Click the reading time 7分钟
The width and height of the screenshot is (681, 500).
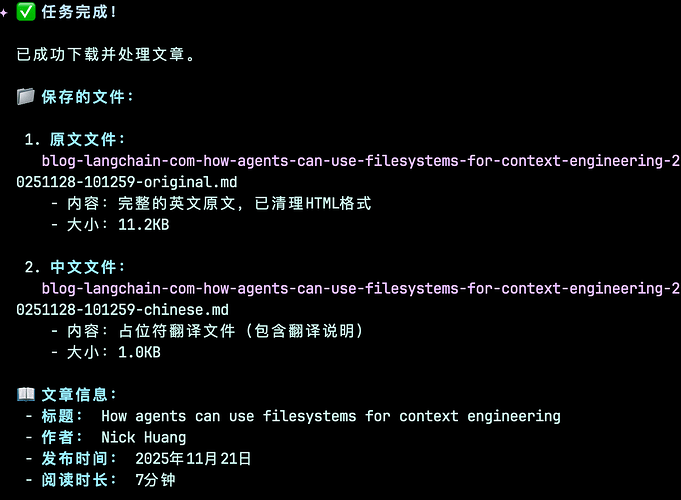(156, 480)
